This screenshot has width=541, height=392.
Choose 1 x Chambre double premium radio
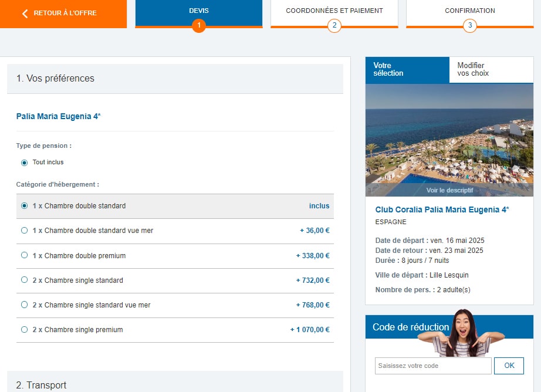(x=24, y=255)
